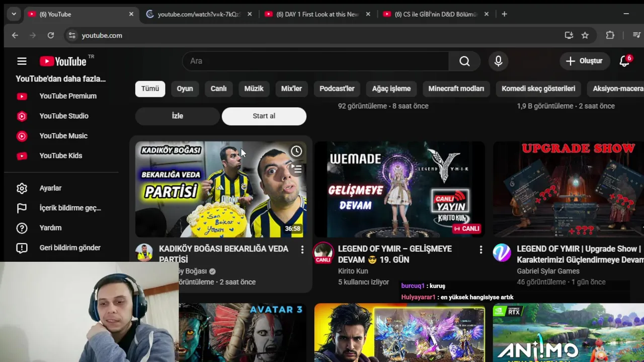Open the browser media control icon
644x362 pixels.
pyautogui.click(x=636, y=35)
